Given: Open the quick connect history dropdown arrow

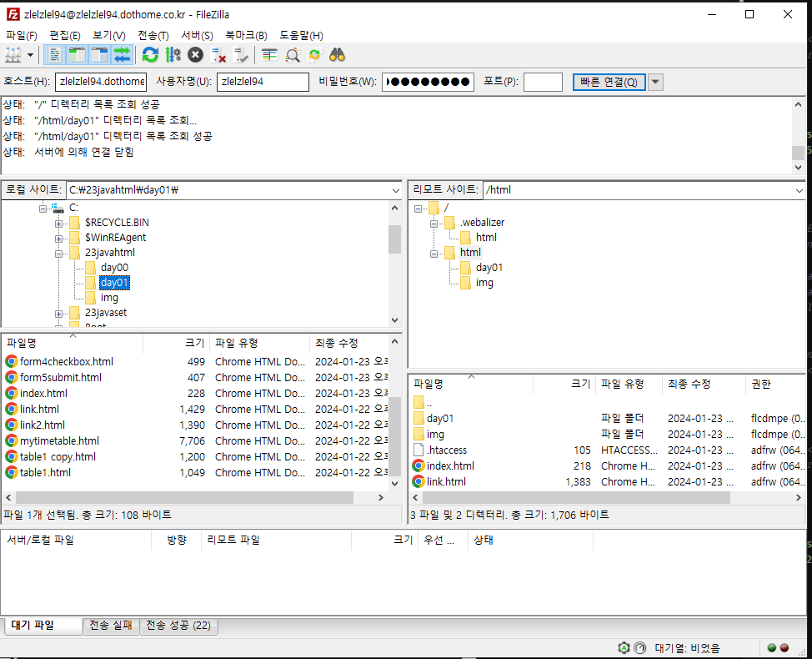Looking at the screenshot, I should pos(655,82).
